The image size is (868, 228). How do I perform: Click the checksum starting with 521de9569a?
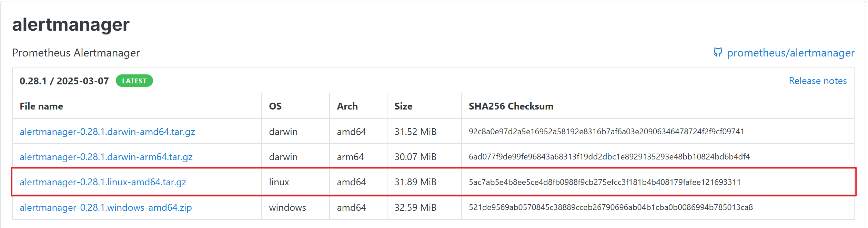(x=610, y=207)
